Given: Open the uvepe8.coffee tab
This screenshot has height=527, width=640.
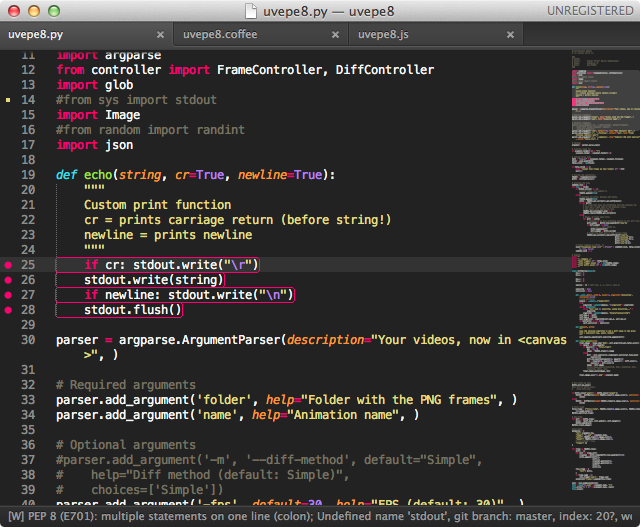Looking at the screenshot, I should [x=261, y=35].
